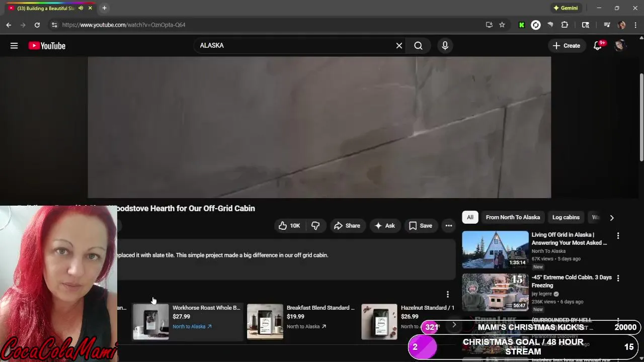This screenshot has width=644, height=362.
Task: Open options for Living Off Grid video
Action: click(618, 235)
